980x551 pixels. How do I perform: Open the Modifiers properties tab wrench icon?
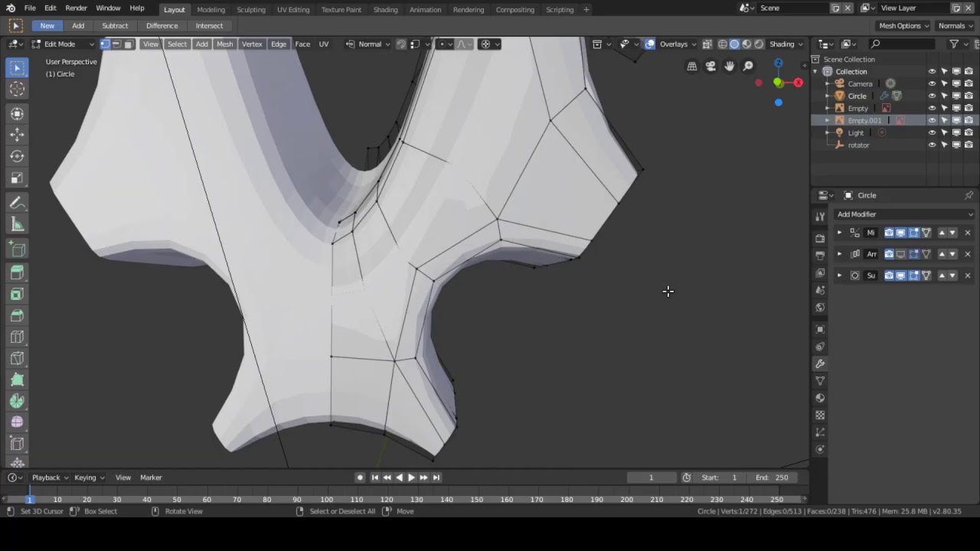pos(820,364)
